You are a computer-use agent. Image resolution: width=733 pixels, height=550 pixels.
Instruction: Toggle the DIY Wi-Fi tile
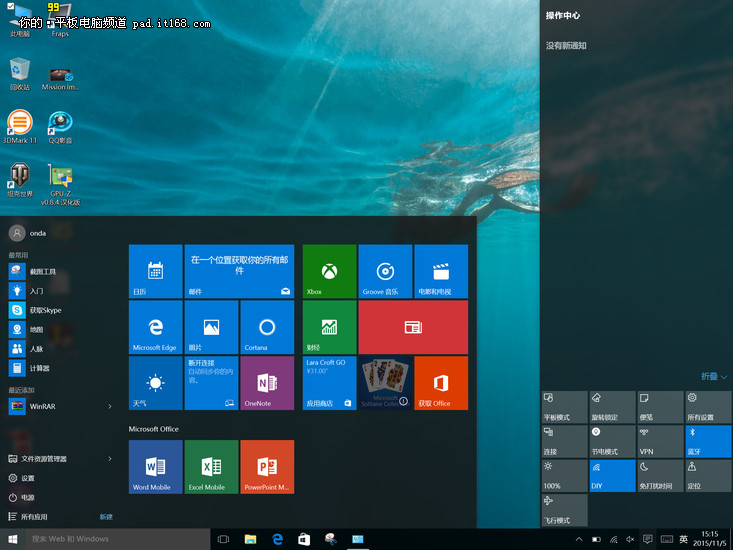point(612,476)
